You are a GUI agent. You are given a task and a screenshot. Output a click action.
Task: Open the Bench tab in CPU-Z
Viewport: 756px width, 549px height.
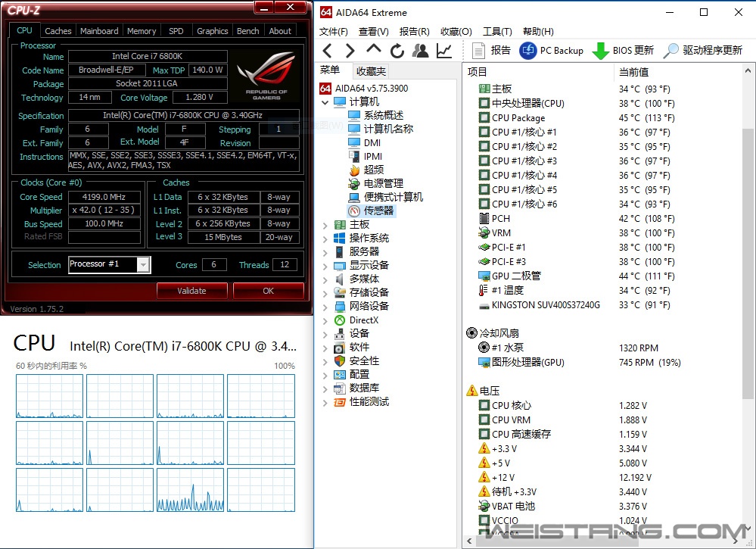(x=247, y=31)
